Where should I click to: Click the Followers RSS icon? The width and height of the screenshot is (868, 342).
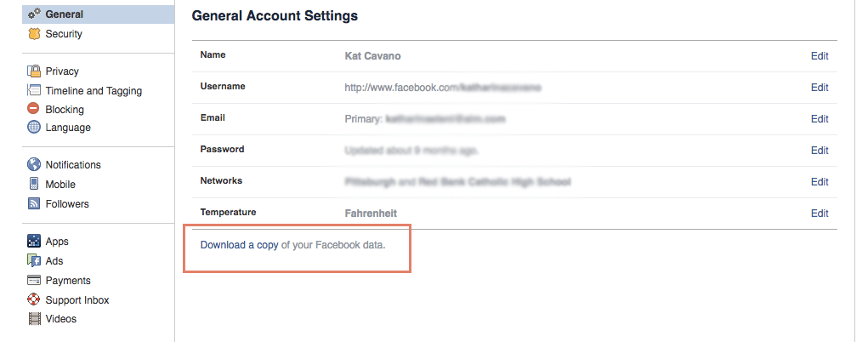34,203
